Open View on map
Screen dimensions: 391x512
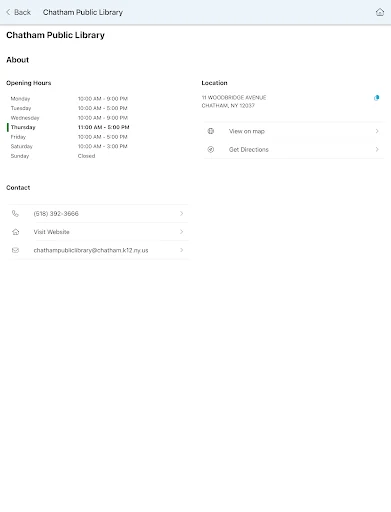[294, 131]
